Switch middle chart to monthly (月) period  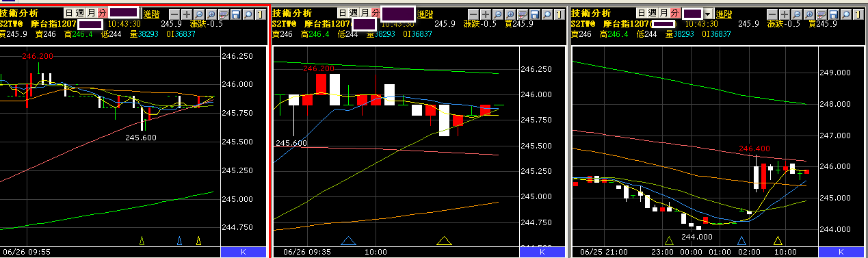[x=365, y=13]
